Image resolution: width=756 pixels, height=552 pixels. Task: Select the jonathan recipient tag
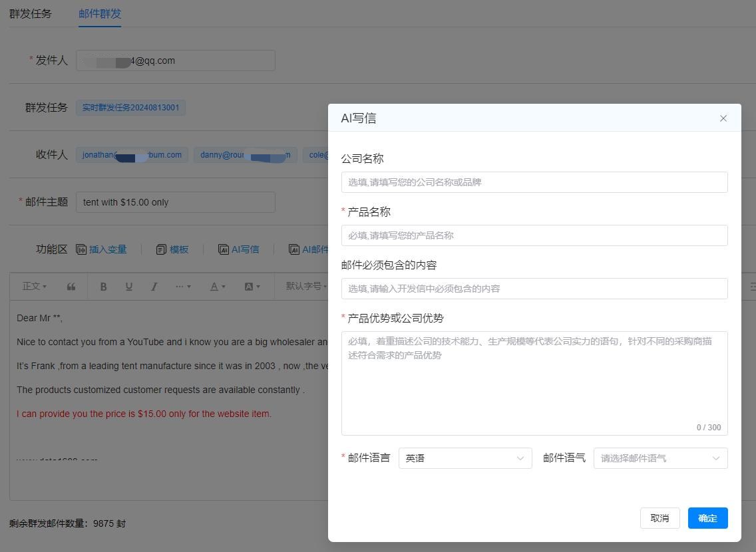point(132,155)
